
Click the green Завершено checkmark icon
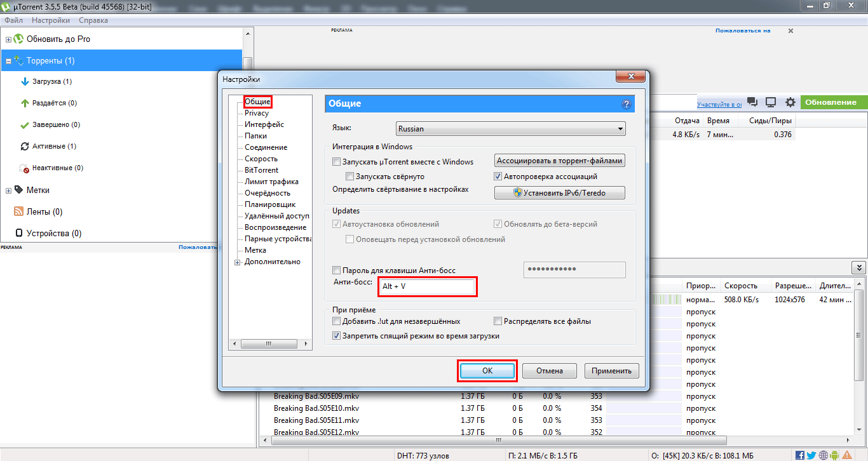(25, 124)
